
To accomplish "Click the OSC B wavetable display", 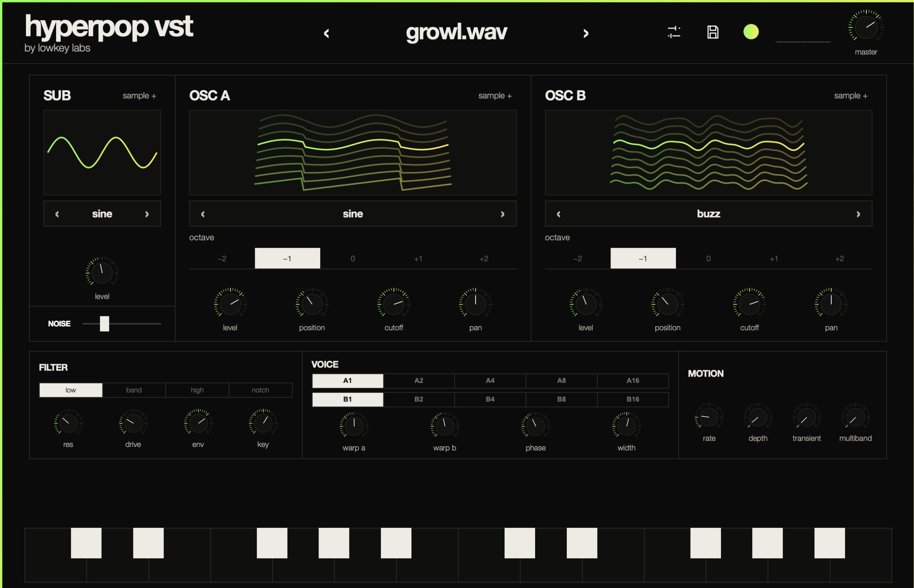I will (708, 153).
